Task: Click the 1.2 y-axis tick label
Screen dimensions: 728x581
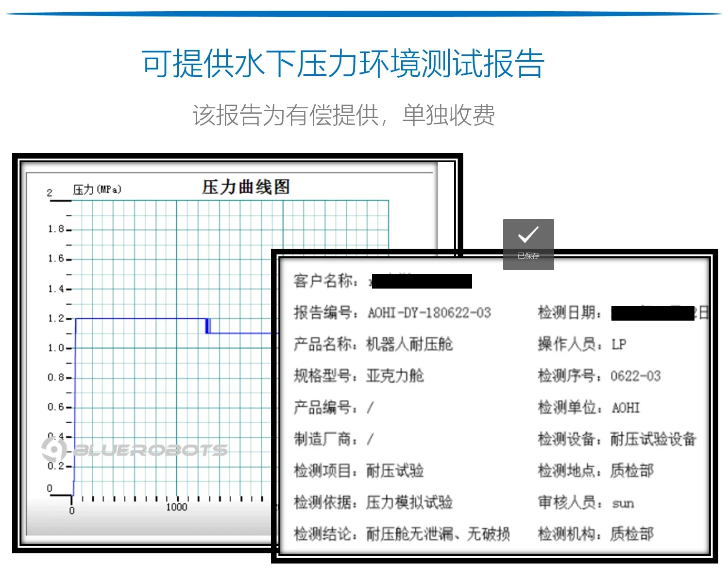Action: [56, 318]
